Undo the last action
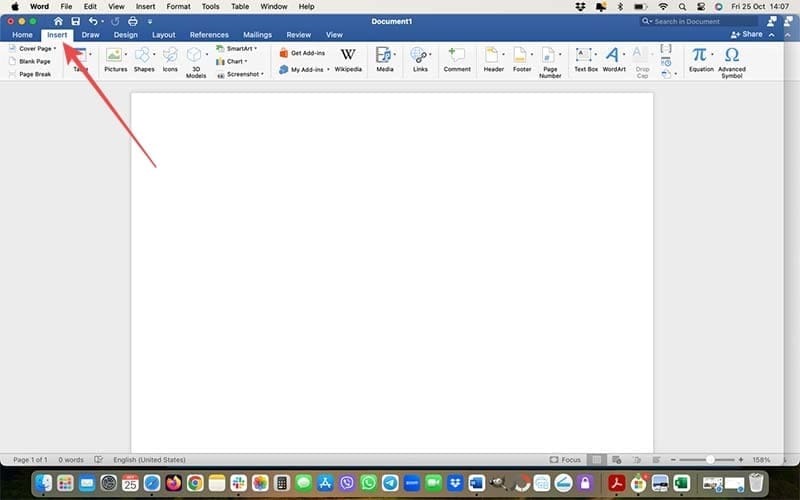Image resolution: width=800 pixels, height=500 pixels. point(93,21)
